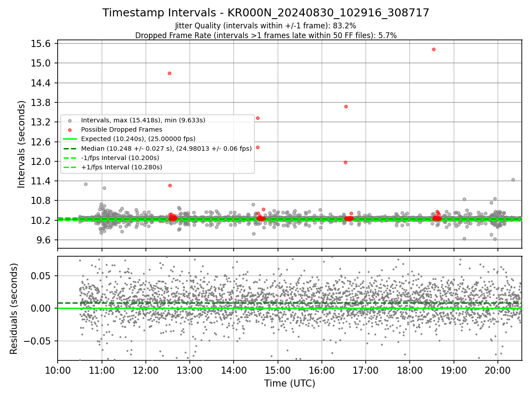The width and height of the screenshot is (532, 399).
Task: Click the highest red dropped-frame point near 15.4s
Action: coord(434,49)
